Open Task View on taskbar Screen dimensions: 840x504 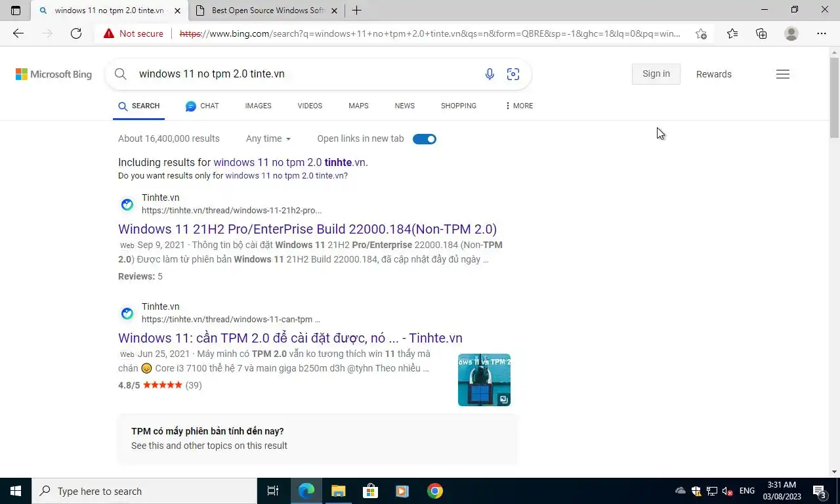click(273, 491)
